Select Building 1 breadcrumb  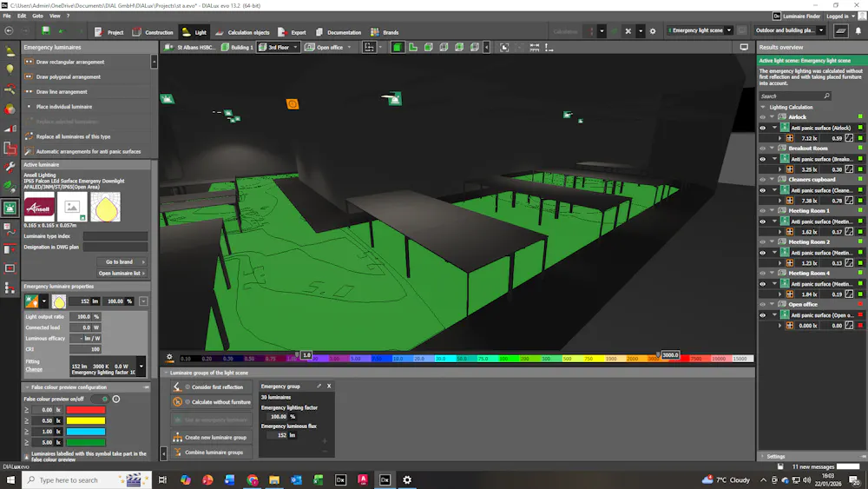[x=237, y=48]
